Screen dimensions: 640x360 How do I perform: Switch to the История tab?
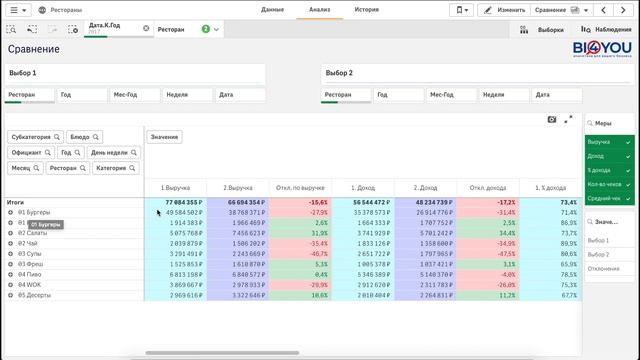point(367,9)
